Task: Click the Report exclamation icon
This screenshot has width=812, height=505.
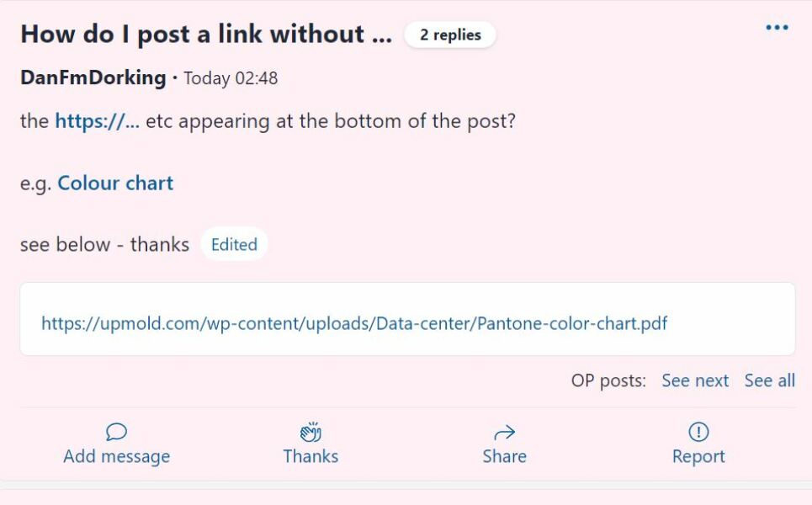Action: click(698, 429)
